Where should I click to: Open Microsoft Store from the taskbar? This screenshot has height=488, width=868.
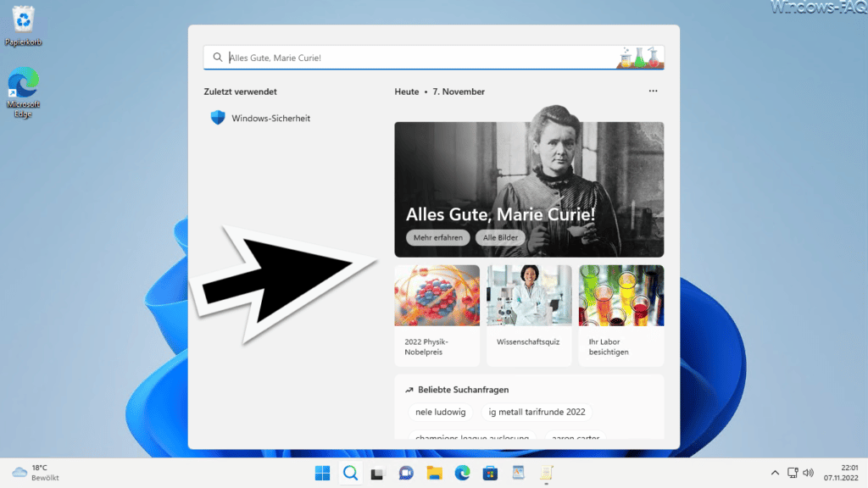pyautogui.click(x=490, y=473)
